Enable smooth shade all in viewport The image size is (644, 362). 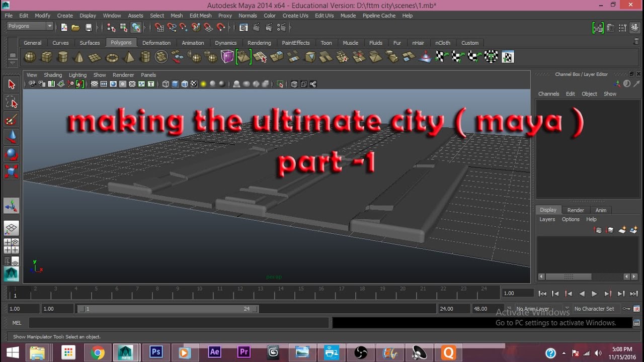175,84
